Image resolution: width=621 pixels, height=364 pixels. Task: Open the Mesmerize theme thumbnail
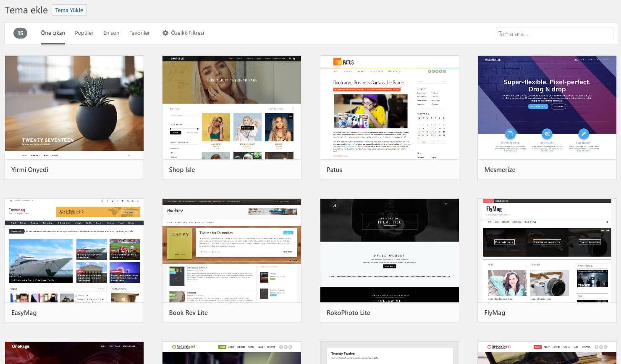coord(547,107)
